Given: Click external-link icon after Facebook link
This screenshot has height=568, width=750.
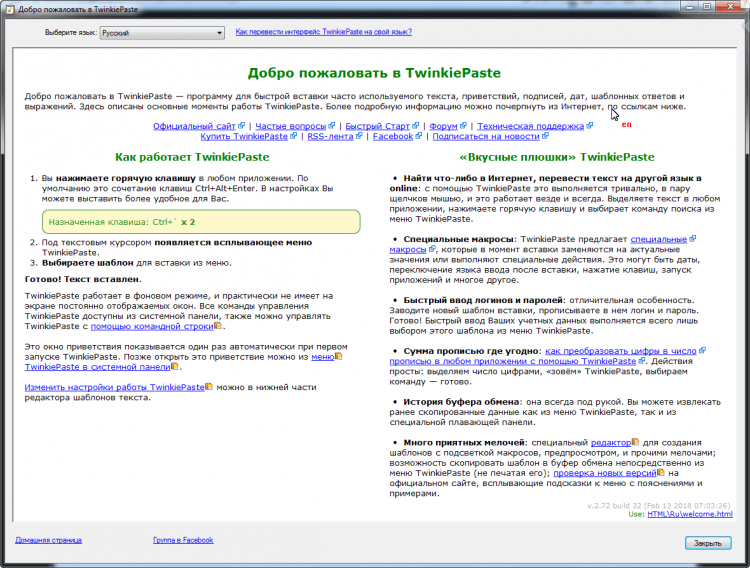Looking at the screenshot, I should point(419,136).
